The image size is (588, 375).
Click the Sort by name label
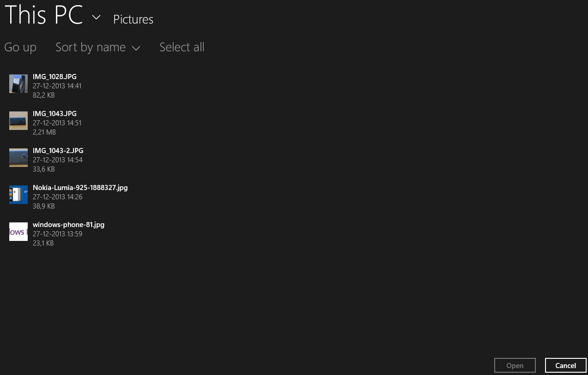[91, 47]
